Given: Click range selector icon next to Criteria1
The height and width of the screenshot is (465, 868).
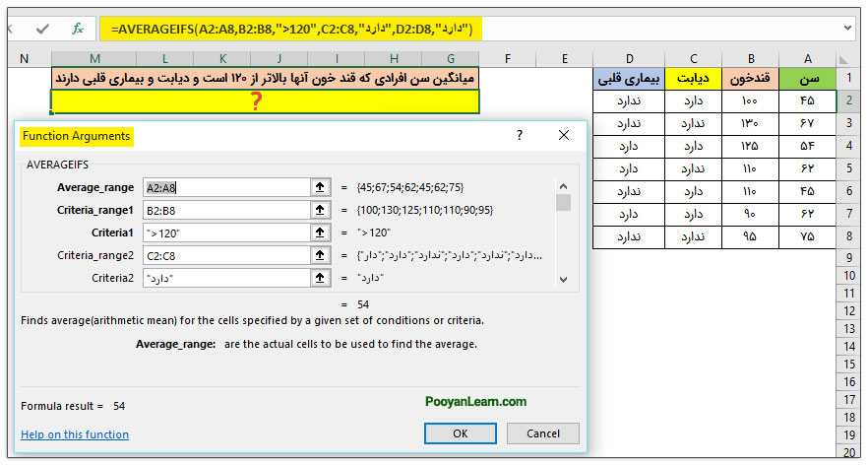Looking at the screenshot, I should pos(320,232).
